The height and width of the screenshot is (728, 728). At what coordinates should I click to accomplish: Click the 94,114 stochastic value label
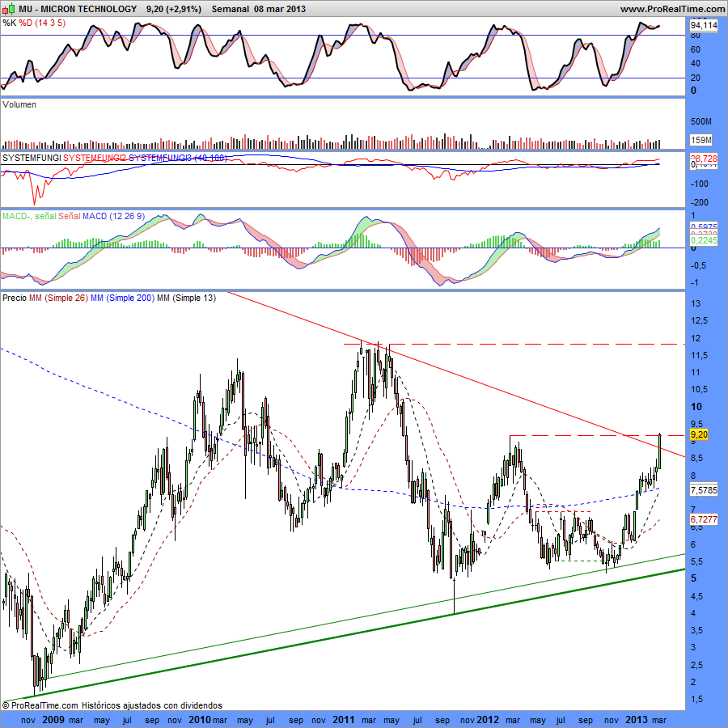(704, 25)
